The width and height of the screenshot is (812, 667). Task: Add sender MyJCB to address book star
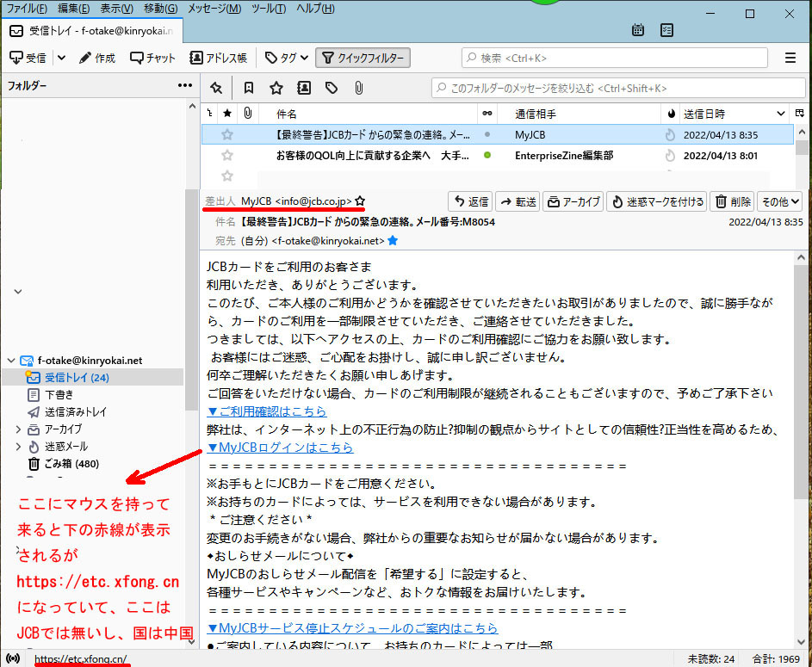tap(361, 201)
